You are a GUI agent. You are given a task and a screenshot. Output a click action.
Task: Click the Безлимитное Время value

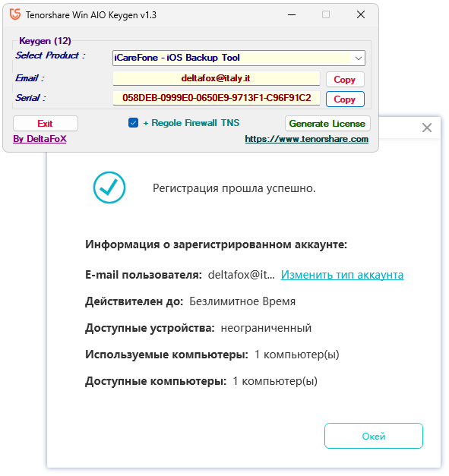[x=242, y=301]
